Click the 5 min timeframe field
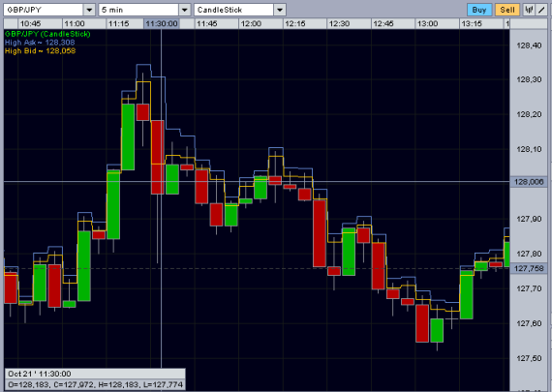The height and width of the screenshot is (392, 552). point(138,10)
